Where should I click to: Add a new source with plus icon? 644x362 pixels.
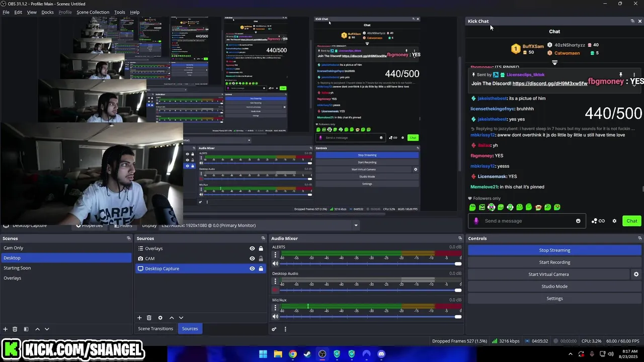coord(139,318)
